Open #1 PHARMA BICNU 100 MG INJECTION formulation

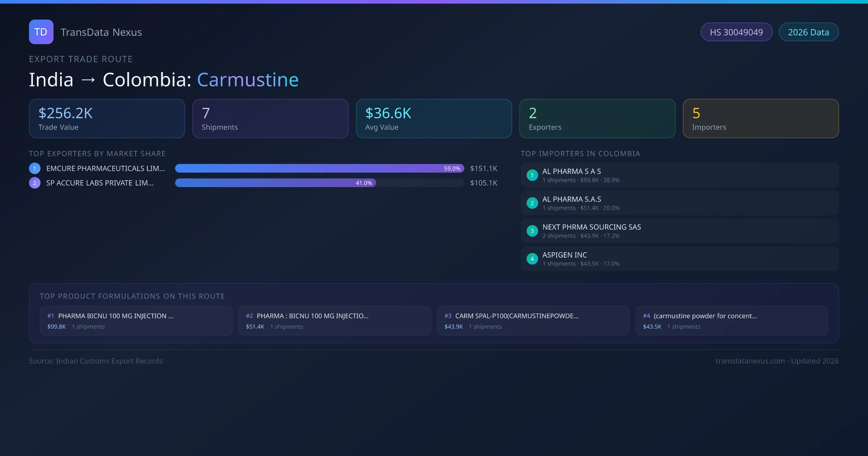coord(136,321)
